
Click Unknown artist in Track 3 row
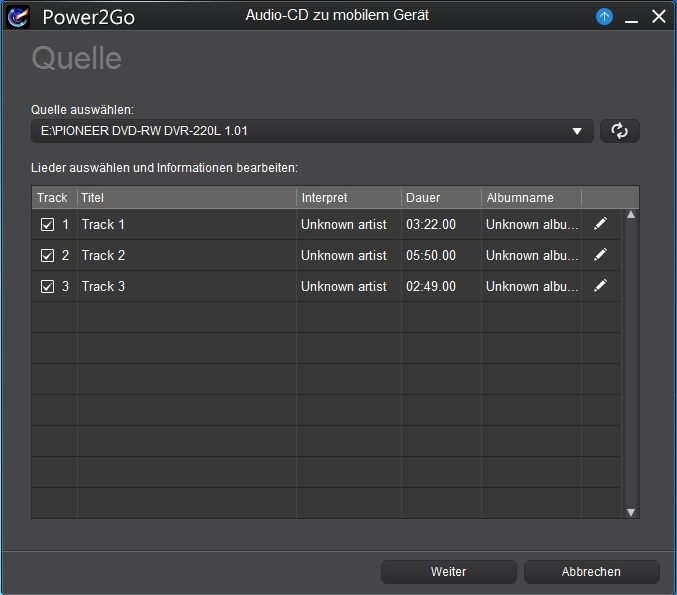344,286
